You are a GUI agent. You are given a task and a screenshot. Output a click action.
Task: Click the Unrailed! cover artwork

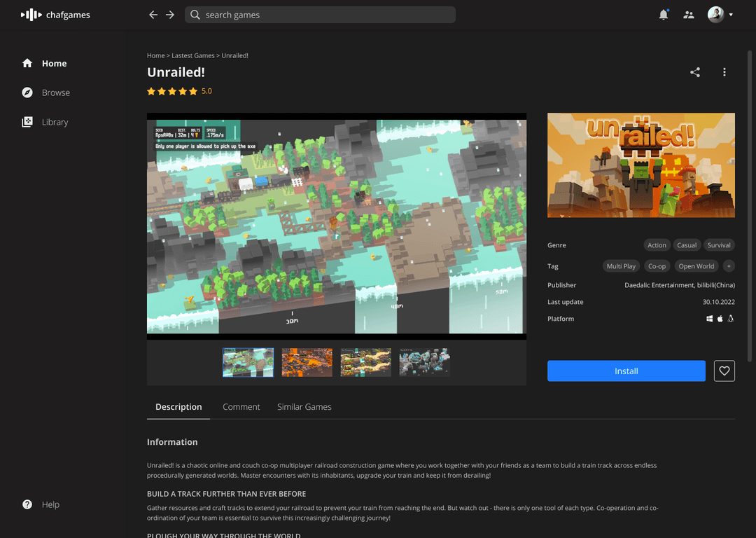pyautogui.click(x=641, y=165)
